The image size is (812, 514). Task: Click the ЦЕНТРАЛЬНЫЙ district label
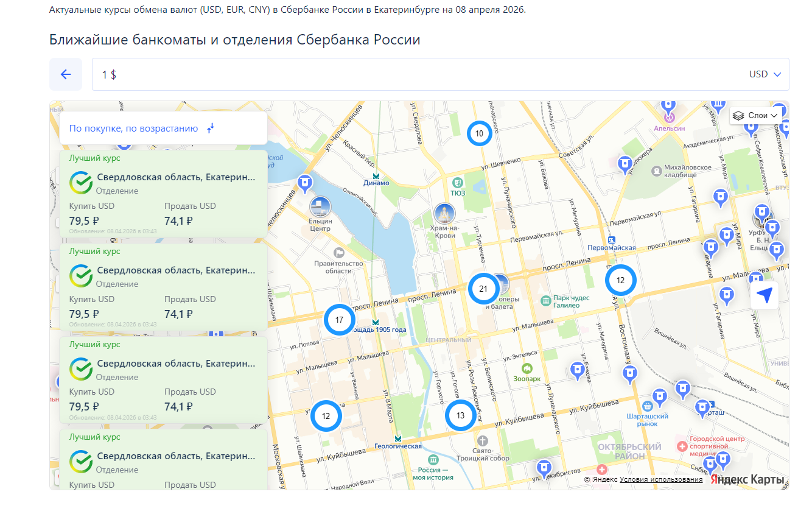[450, 340]
